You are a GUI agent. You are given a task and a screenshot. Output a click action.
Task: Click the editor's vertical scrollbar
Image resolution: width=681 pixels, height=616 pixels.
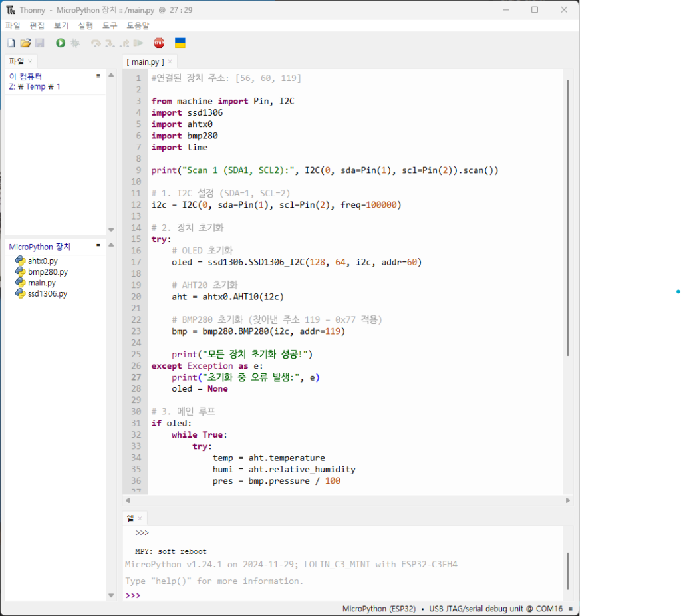point(567,220)
